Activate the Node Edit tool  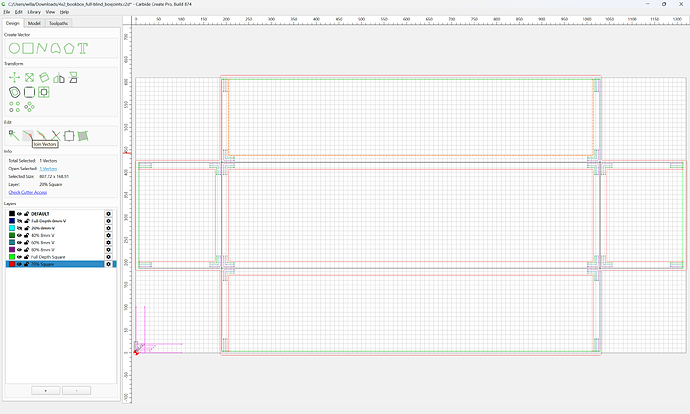(14, 136)
